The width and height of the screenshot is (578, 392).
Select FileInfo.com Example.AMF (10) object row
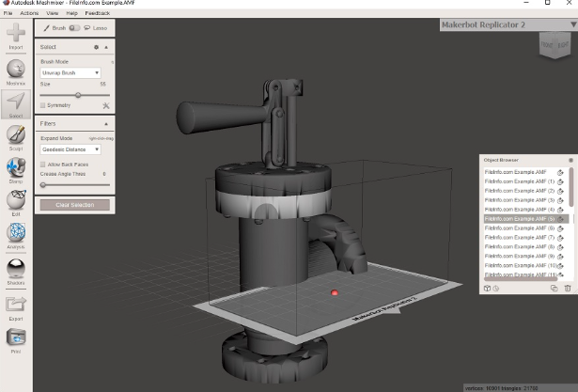pos(526,266)
